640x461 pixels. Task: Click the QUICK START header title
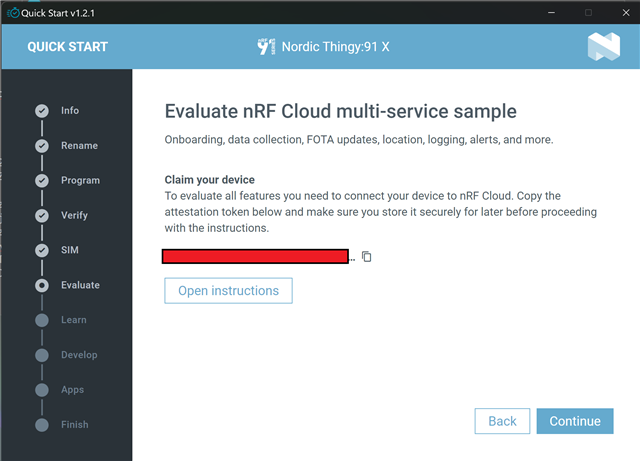[x=68, y=47]
